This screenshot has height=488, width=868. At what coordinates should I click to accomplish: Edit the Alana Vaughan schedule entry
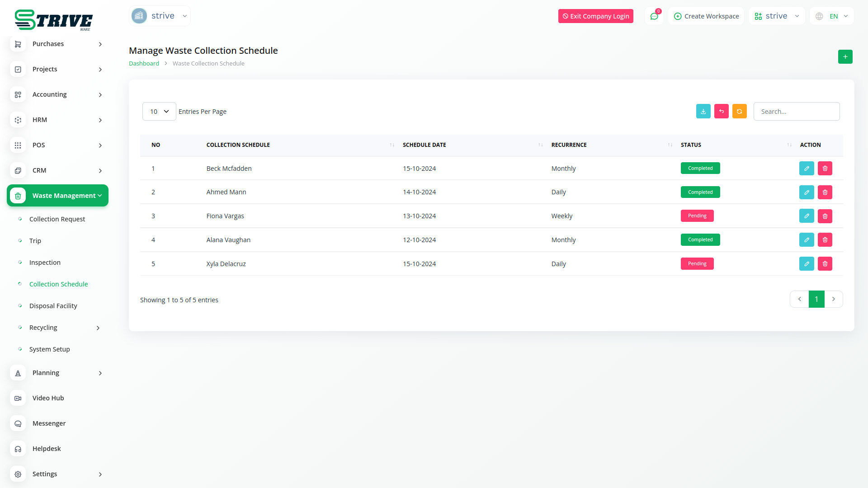click(x=807, y=240)
